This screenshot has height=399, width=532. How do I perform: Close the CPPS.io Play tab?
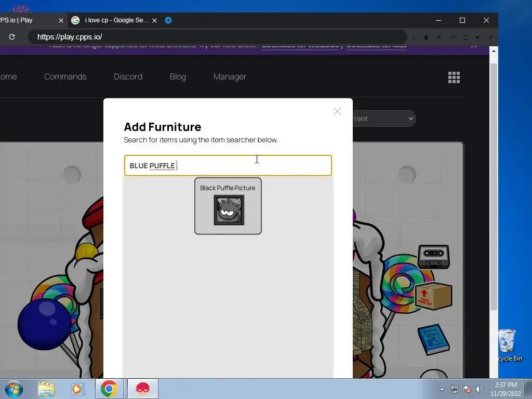tap(61, 20)
